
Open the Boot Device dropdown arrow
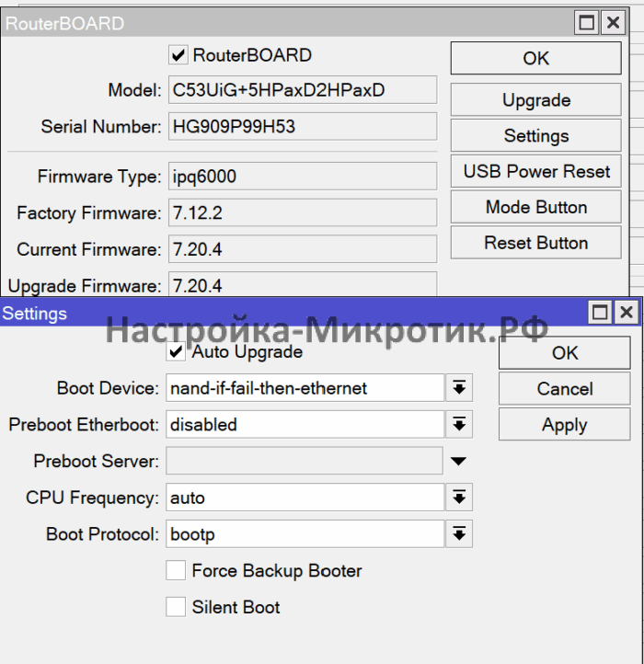tap(458, 388)
